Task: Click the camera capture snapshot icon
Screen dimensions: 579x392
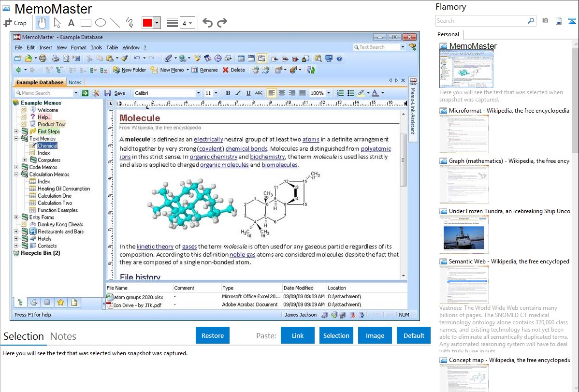Action: 545,21
